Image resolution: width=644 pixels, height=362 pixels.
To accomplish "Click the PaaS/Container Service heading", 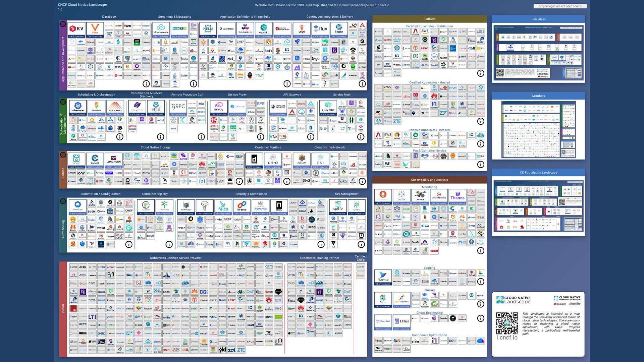I will 429,150.
